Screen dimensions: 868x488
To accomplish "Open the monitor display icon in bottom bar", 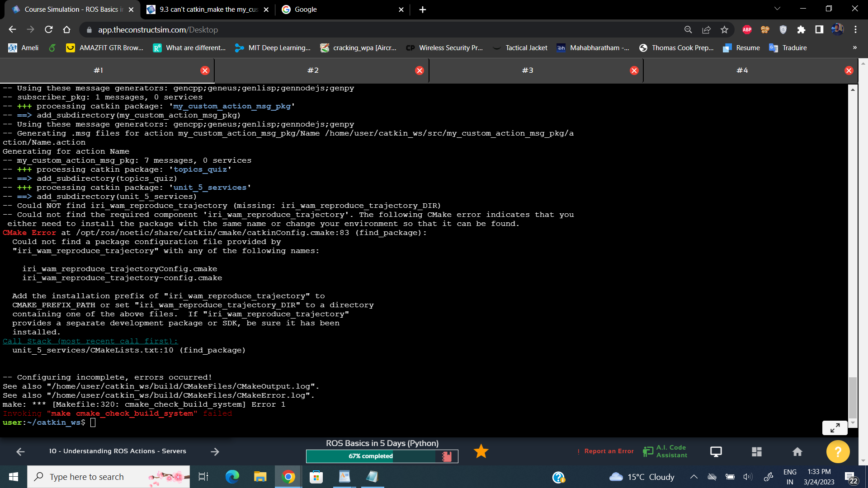I will click(x=716, y=451).
